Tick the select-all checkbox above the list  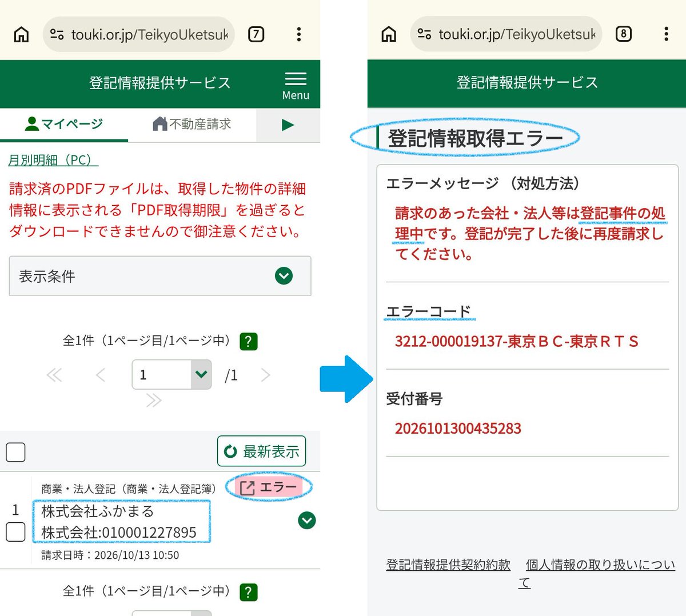15,452
